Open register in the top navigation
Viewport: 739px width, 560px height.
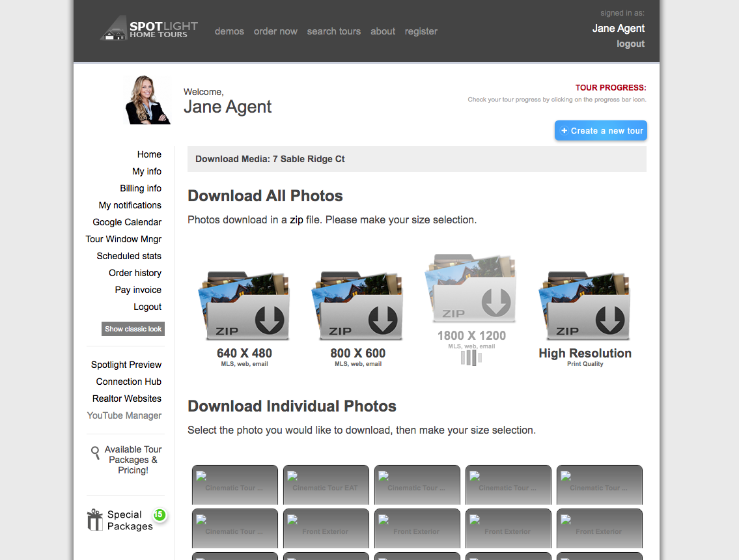click(x=421, y=32)
